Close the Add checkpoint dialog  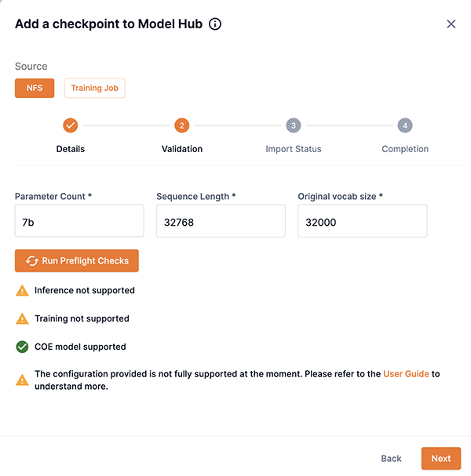click(451, 24)
